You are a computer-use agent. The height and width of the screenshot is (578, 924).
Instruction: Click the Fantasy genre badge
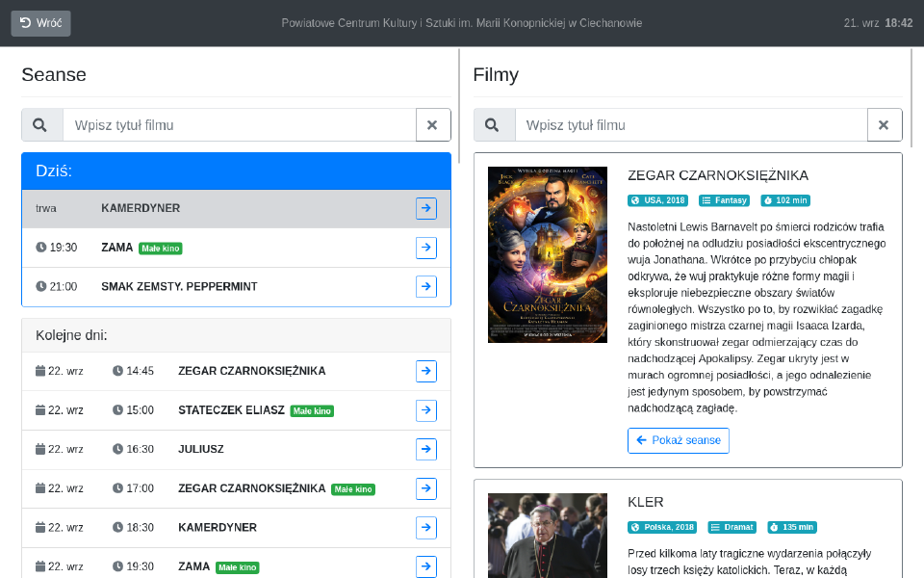(724, 200)
